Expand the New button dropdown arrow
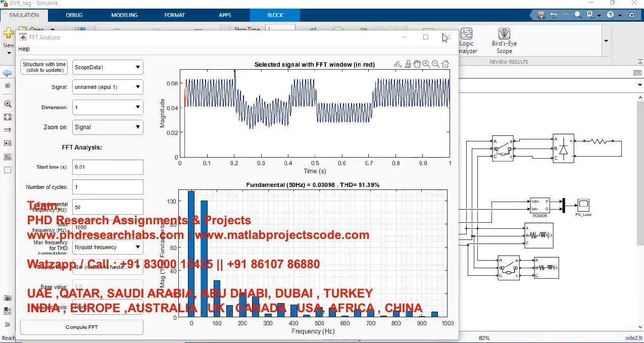This screenshot has height=343, width=644. pyautogui.click(x=8, y=52)
